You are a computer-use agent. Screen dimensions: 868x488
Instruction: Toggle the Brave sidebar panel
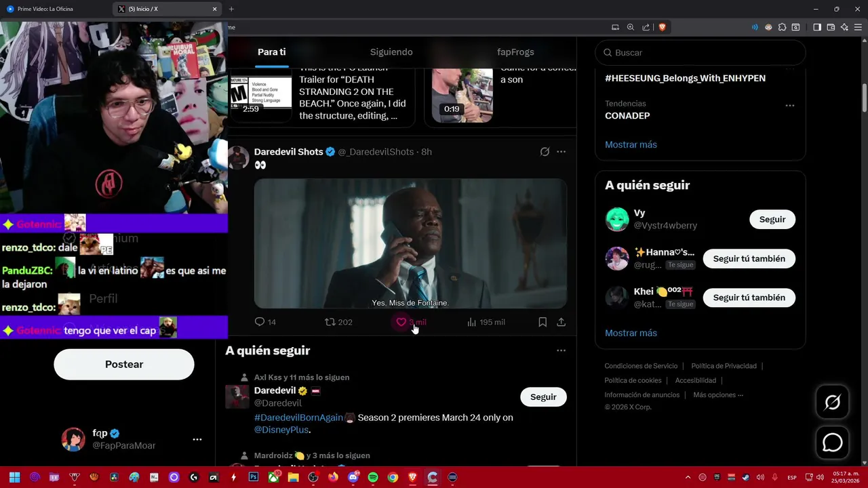817,27
